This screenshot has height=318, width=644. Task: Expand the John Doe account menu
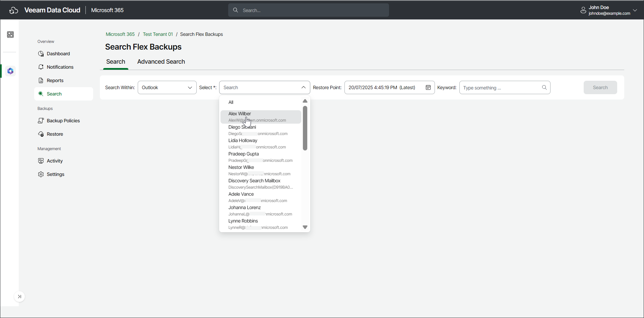[x=635, y=10]
